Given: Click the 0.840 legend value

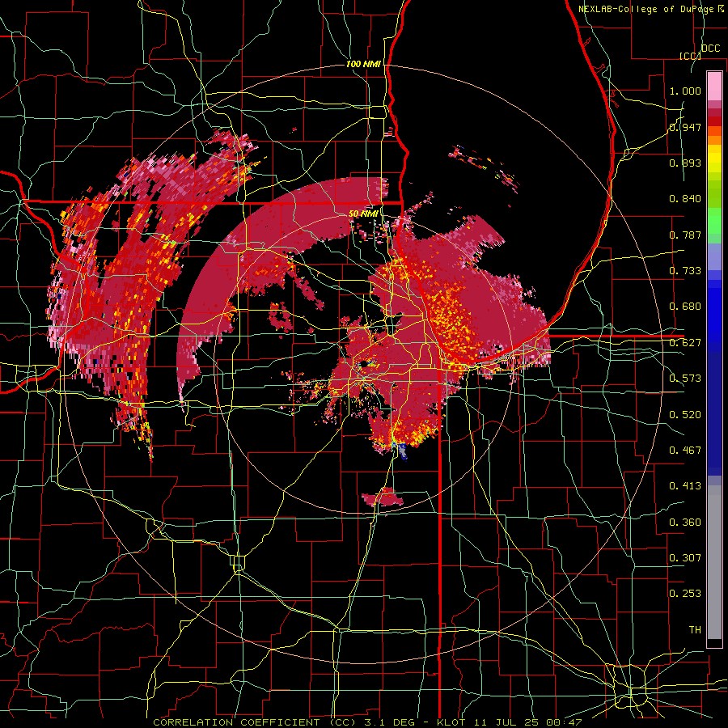Looking at the screenshot, I should pos(685,199).
